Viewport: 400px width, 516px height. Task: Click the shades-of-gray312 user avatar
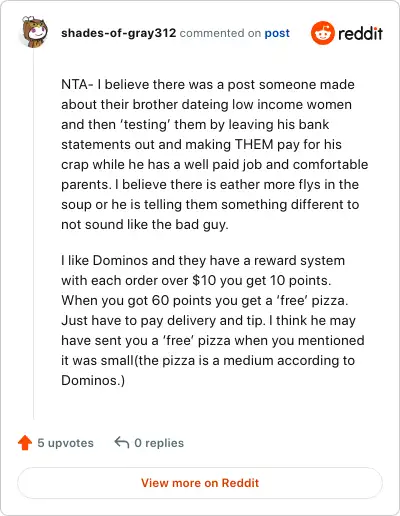coord(34,32)
